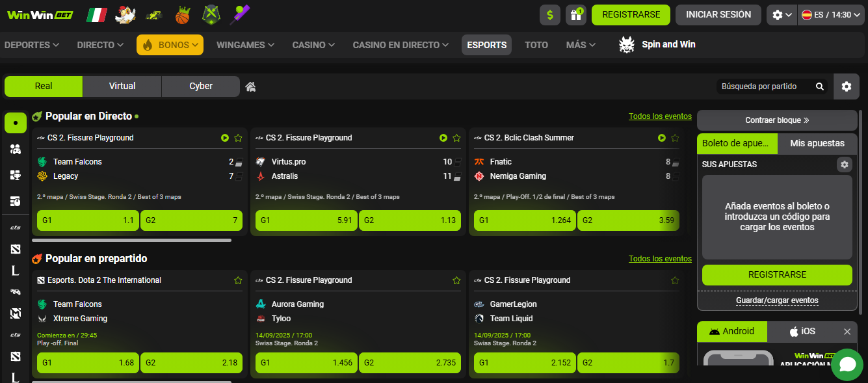Open the Mis apuestas tab
Screen dimensions: 868x383
817,143
